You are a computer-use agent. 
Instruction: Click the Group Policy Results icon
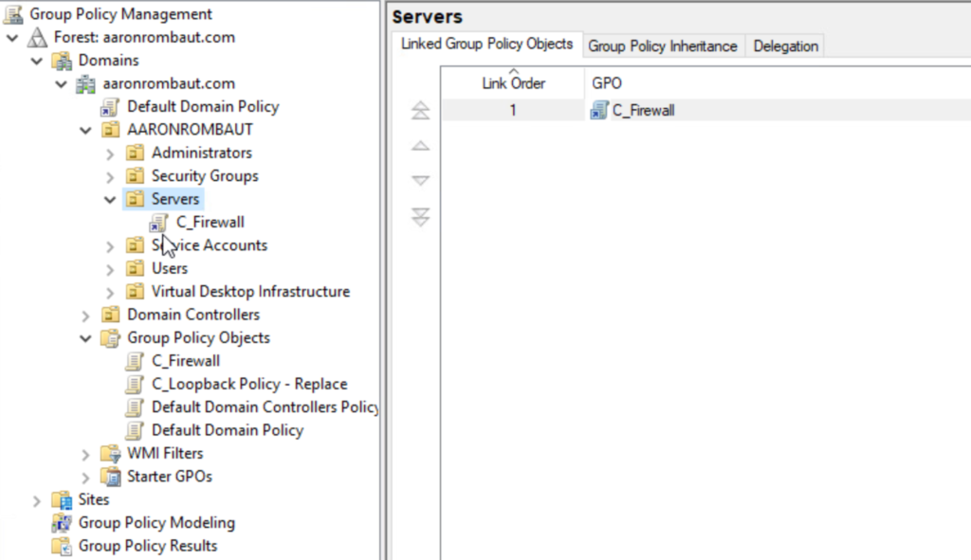click(x=63, y=546)
